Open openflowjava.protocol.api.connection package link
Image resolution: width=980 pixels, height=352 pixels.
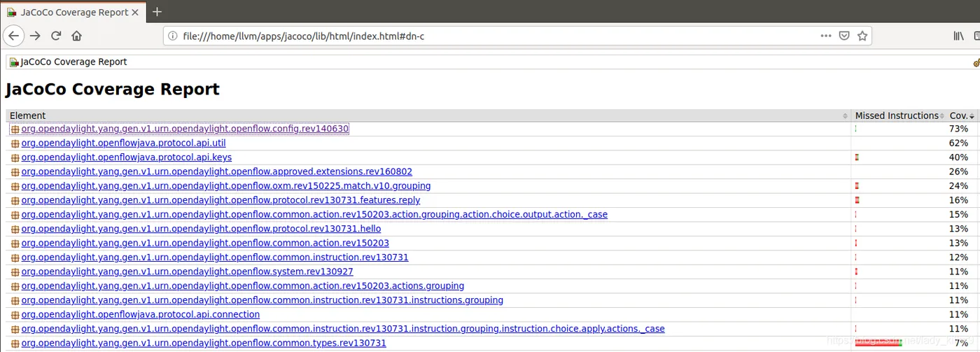click(141, 314)
